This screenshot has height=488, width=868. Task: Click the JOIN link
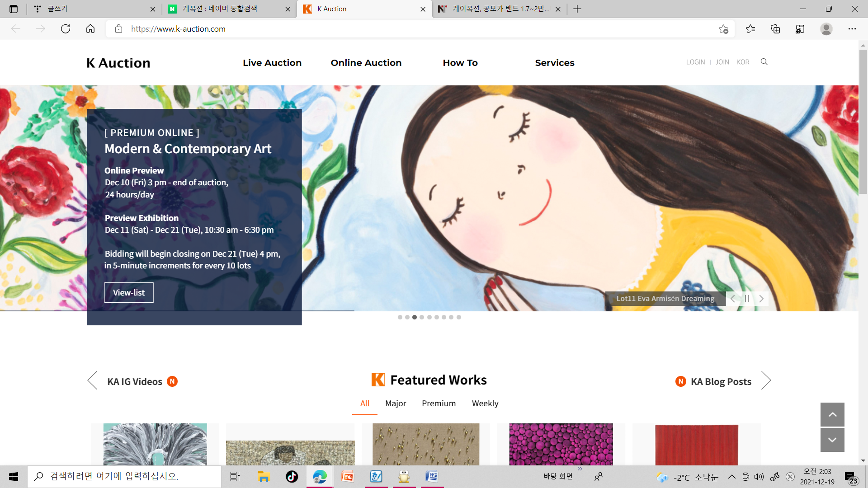pyautogui.click(x=722, y=62)
